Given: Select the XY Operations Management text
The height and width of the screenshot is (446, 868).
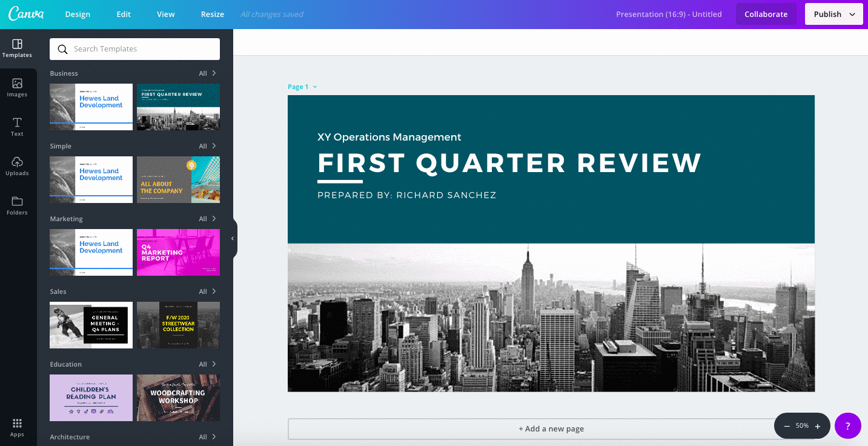Looking at the screenshot, I should pyautogui.click(x=389, y=137).
